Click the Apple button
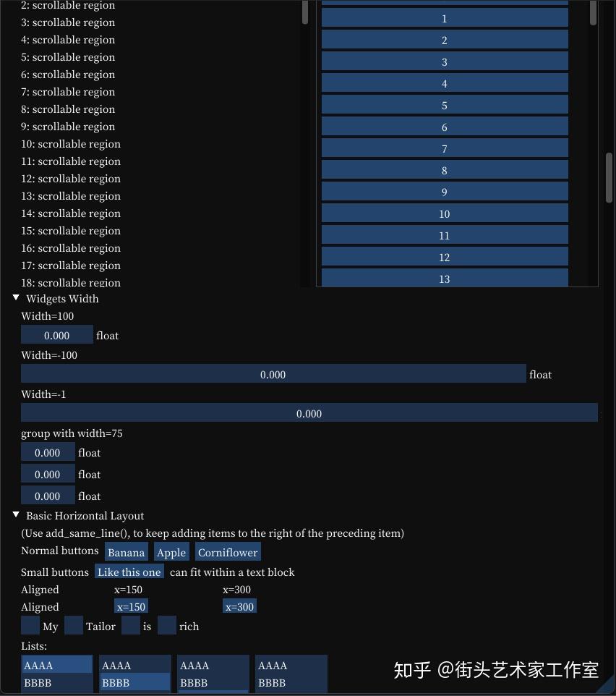 [171, 552]
